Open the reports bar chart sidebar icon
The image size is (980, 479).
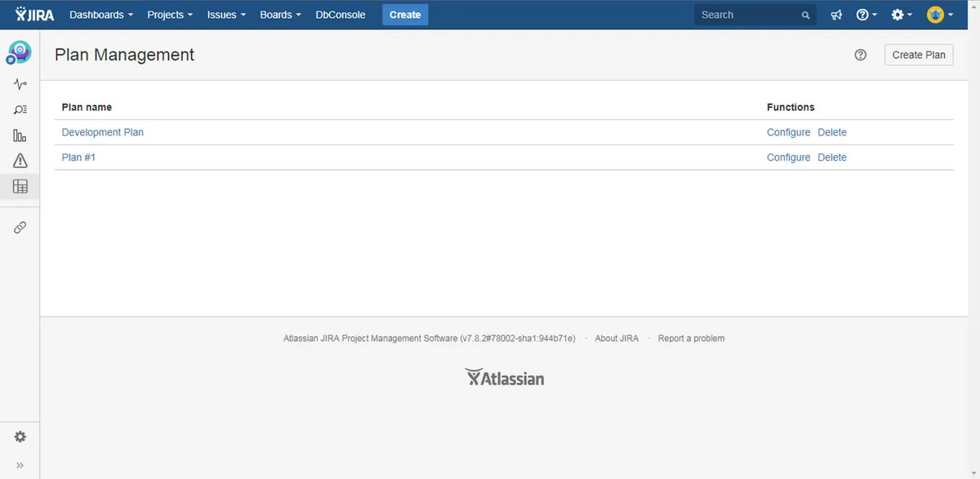20,135
